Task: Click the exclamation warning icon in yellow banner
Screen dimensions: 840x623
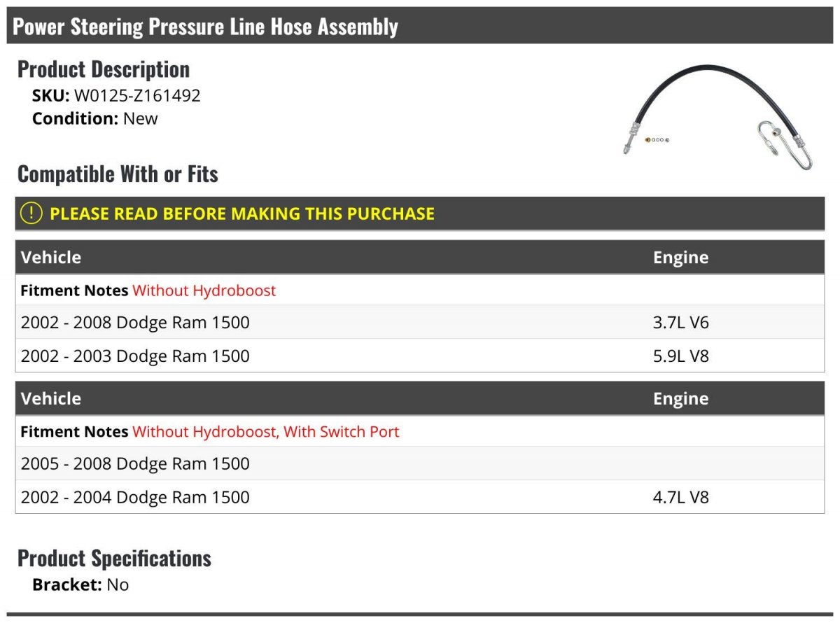Action: (x=31, y=213)
